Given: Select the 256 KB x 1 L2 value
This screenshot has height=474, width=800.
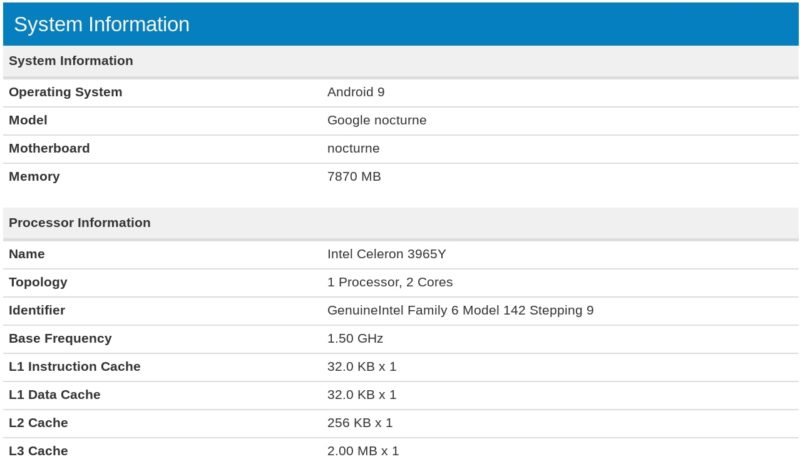Looking at the screenshot, I should click(359, 423).
